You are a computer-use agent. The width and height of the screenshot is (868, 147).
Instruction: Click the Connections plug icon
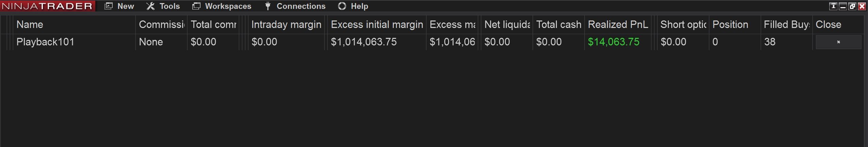pyautogui.click(x=268, y=6)
